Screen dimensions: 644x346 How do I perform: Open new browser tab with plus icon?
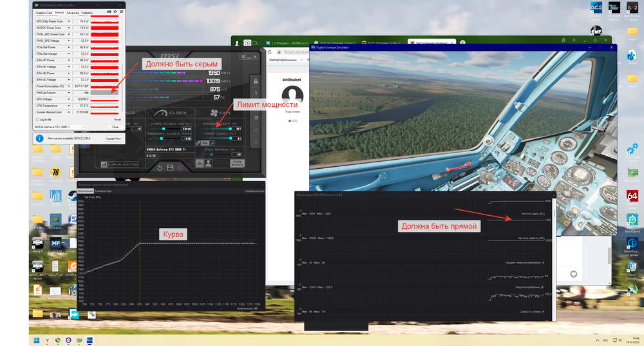point(462,43)
